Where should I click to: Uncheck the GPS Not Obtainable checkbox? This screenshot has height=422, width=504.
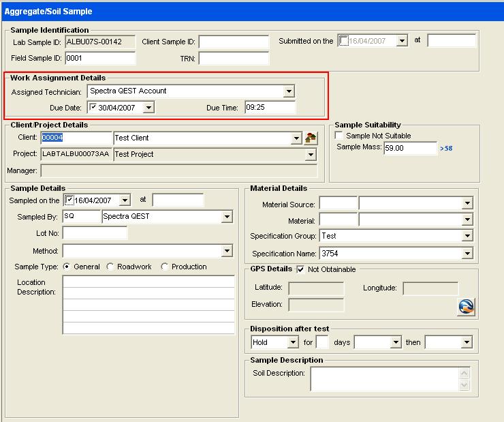click(301, 269)
